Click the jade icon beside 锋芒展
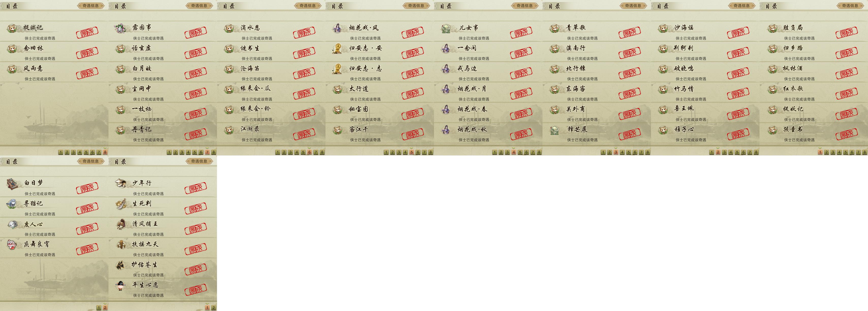868x311 pixels. tap(554, 130)
